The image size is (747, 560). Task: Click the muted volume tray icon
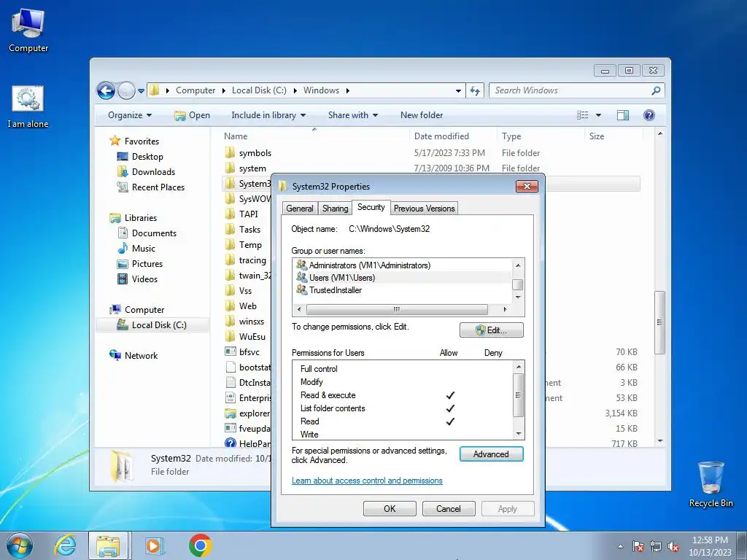673,547
